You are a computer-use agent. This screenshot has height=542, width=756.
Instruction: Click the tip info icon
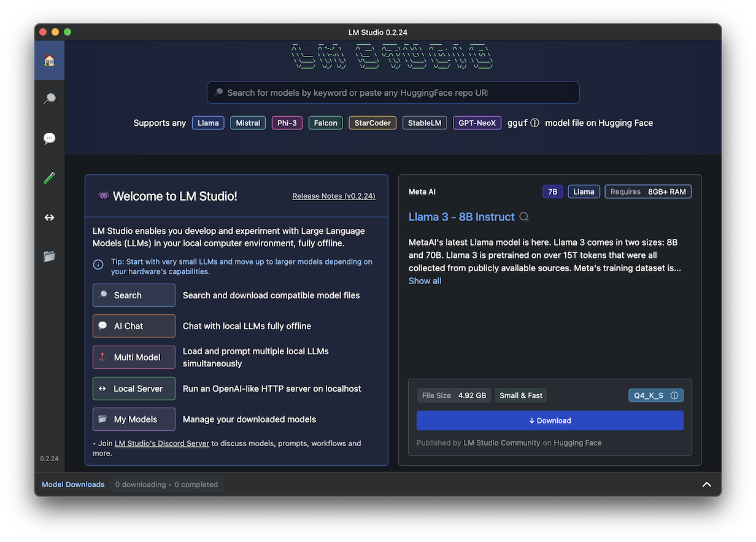(x=98, y=265)
